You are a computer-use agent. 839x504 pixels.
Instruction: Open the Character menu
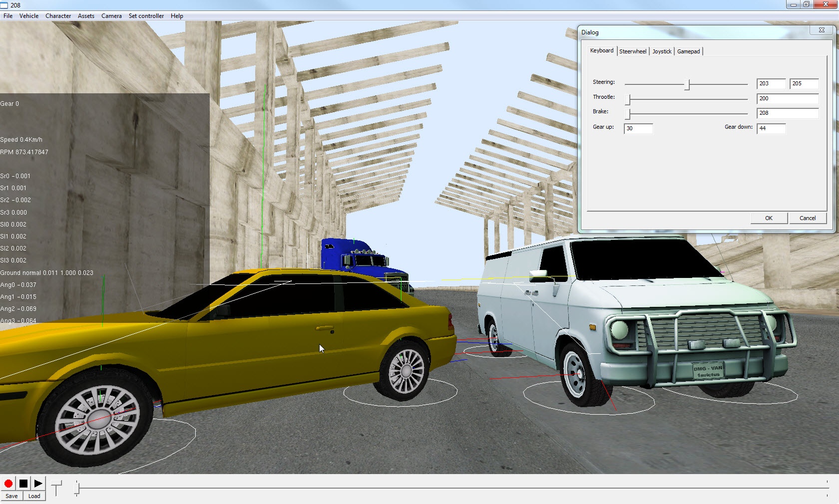(58, 16)
